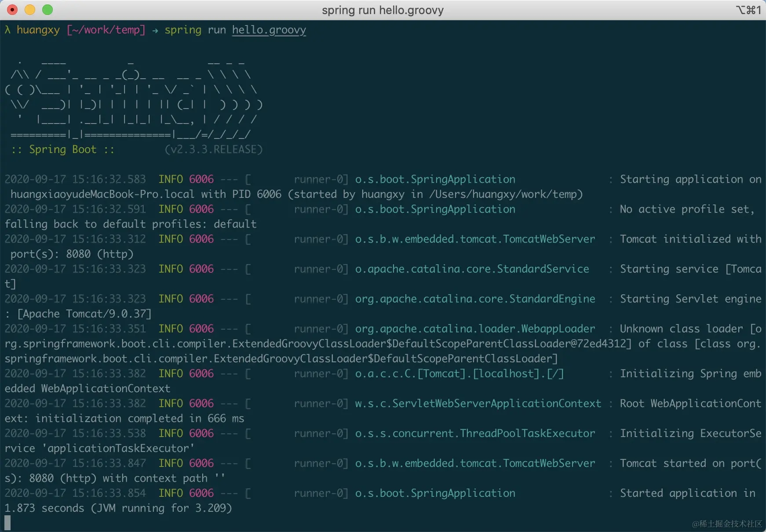Click the 'spring' command word in prompt
Image resolution: width=766 pixels, height=532 pixels.
[x=183, y=30]
